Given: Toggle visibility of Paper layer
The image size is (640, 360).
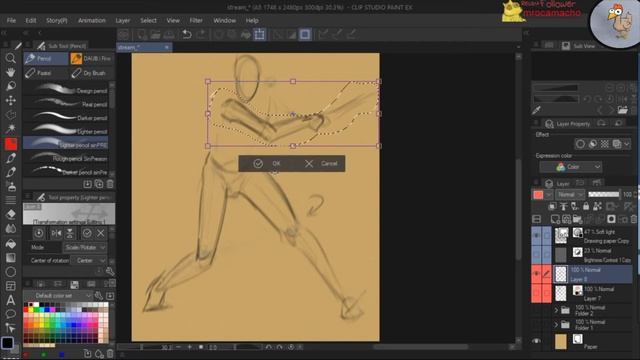Looking at the screenshot, I should (x=536, y=341).
